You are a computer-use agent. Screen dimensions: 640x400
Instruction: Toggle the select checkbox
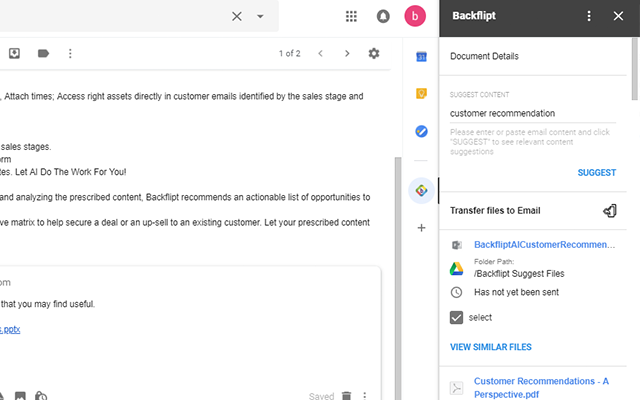[456, 318]
